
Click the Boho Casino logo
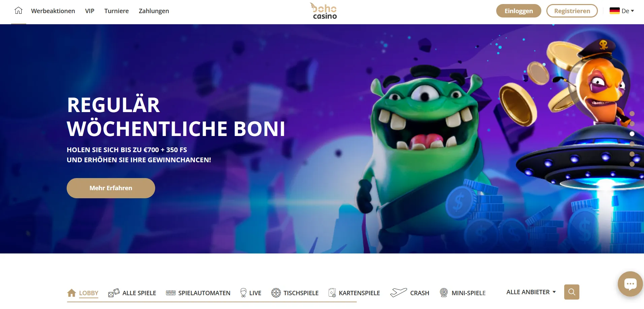point(324,11)
